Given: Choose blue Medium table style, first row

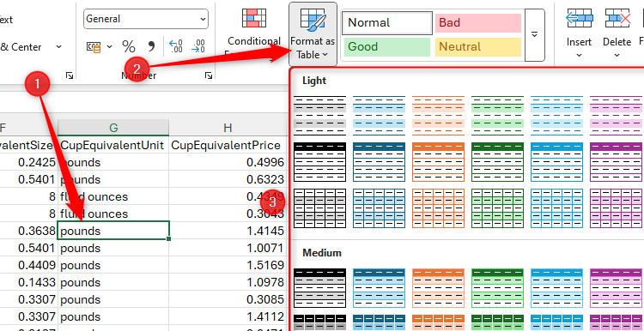Looking at the screenshot, I should (379, 288).
